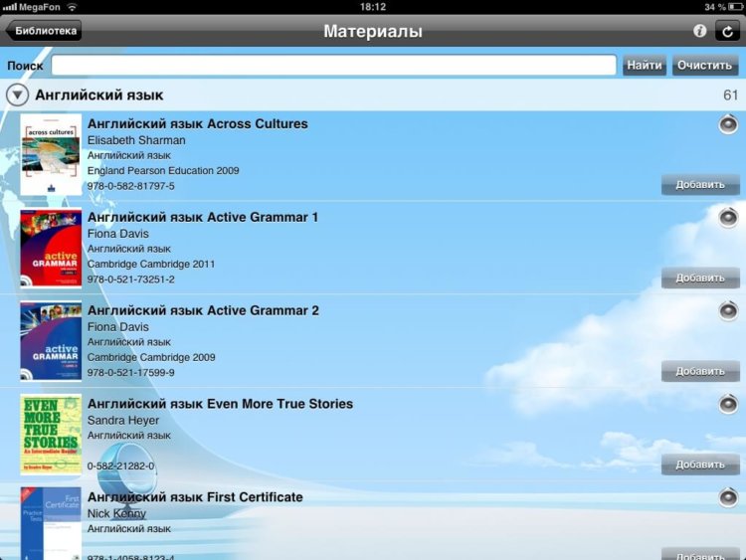
Task: Focus the Поиск search field
Action: click(x=334, y=66)
